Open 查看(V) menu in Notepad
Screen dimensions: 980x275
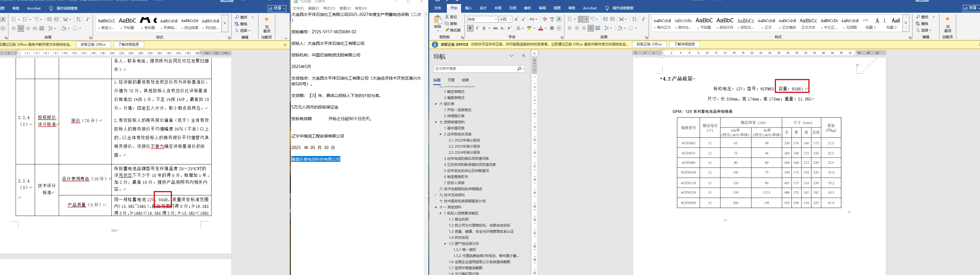(x=345, y=8)
